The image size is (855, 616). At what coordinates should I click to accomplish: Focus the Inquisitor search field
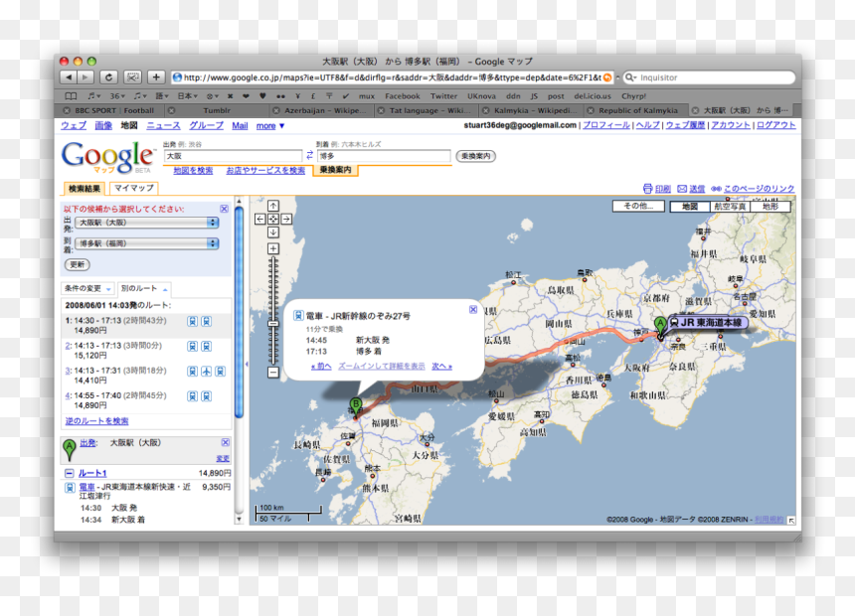(708, 77)
